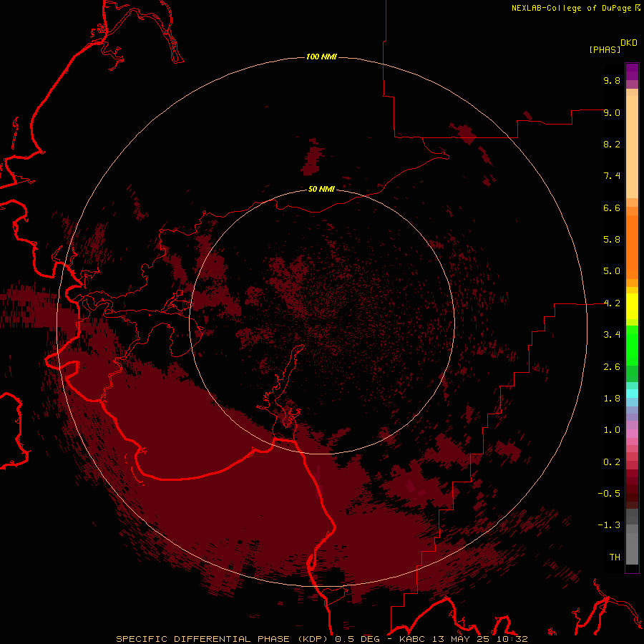Click the 0.2 color scale value
The width and height of the screenshot is (644, 644).
point(612,462)
